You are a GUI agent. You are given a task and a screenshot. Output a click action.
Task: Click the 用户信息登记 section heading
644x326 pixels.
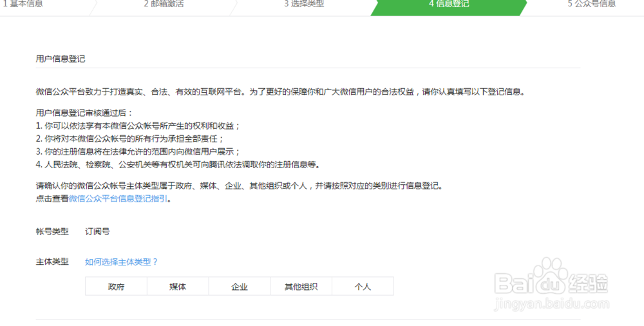[61, 59]
